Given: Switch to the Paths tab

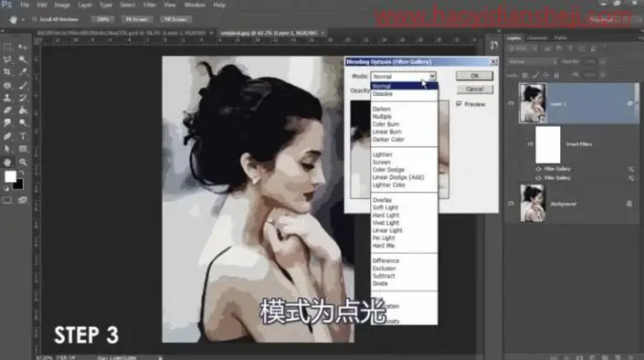Looking at the screenshot, I should (561, 37).
